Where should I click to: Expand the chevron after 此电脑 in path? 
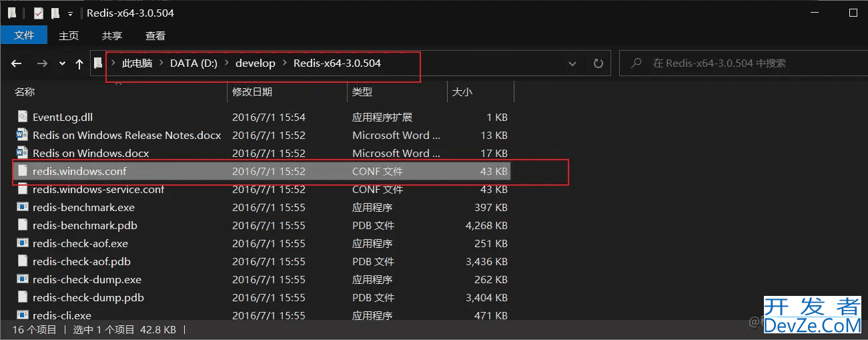pyautogui.click(x=161, y=63)
